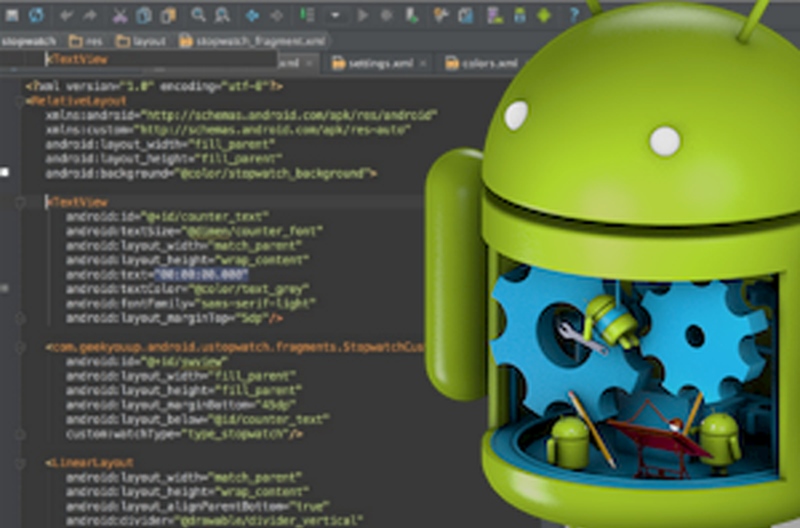Collapse the LinearLayout tag fold marker
This screenshot has width=800, height=528.
coord(21,463)
